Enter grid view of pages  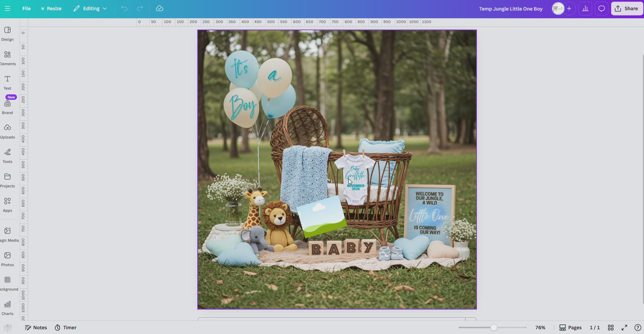611,328
